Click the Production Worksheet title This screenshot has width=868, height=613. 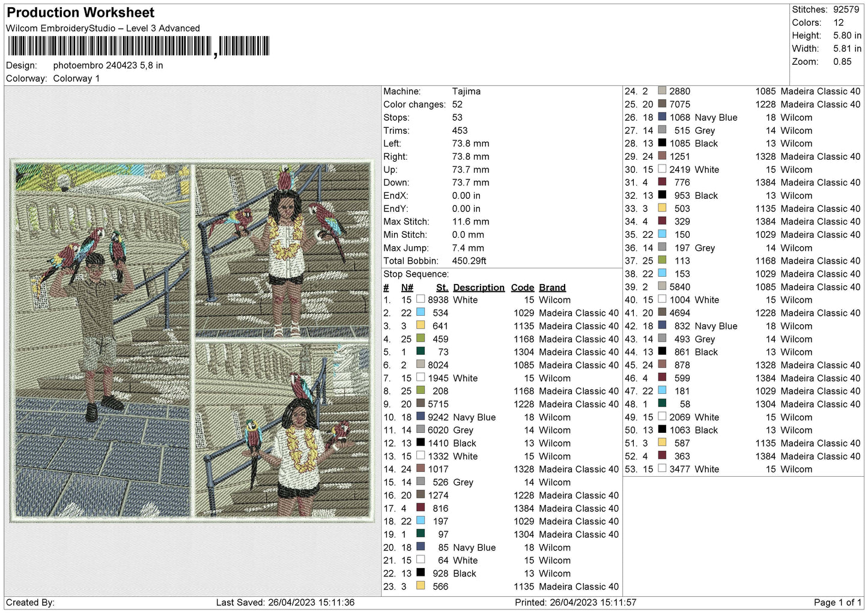(80, 13)
